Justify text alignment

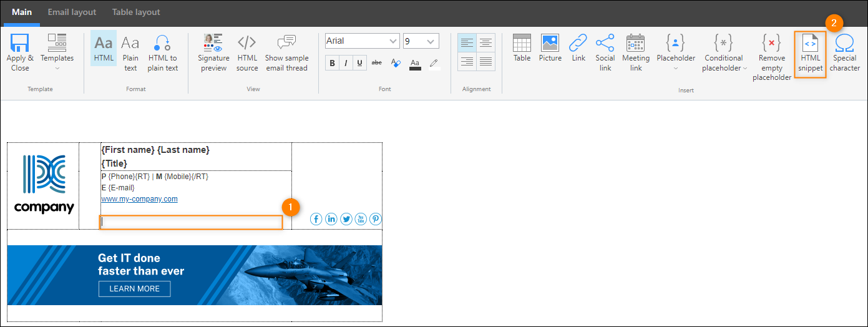tap(485, 61)
